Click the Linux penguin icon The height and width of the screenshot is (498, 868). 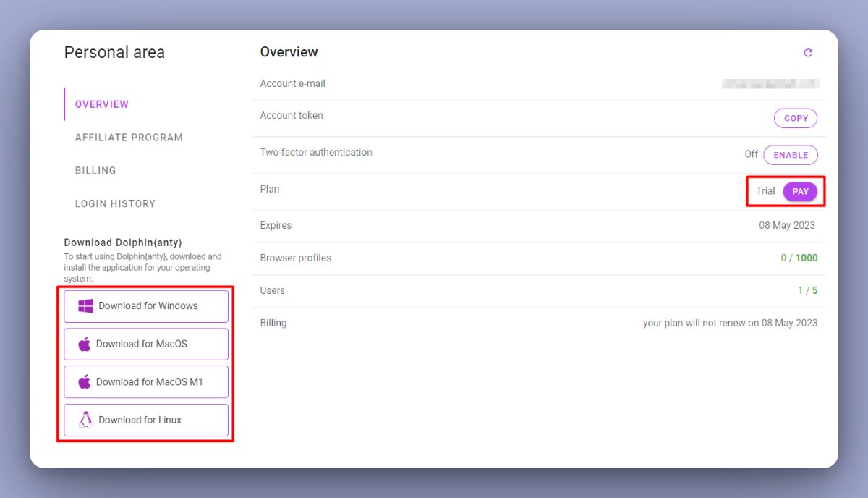86,420
